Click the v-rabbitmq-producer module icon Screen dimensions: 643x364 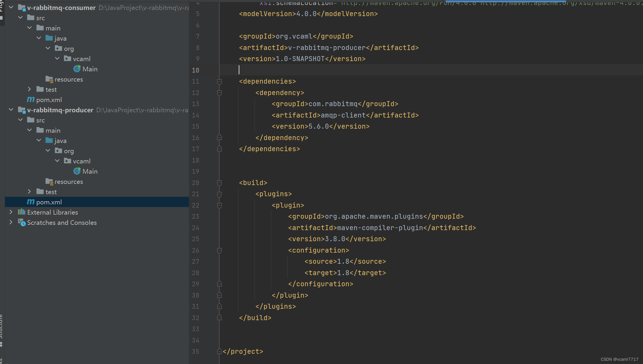tap(22, 110)
